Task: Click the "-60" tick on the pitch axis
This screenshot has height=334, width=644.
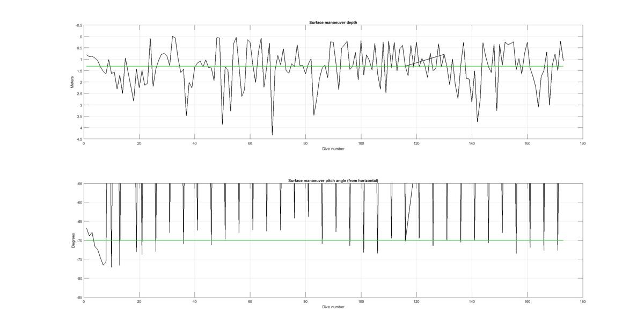Action: click(x=79, y=202)
